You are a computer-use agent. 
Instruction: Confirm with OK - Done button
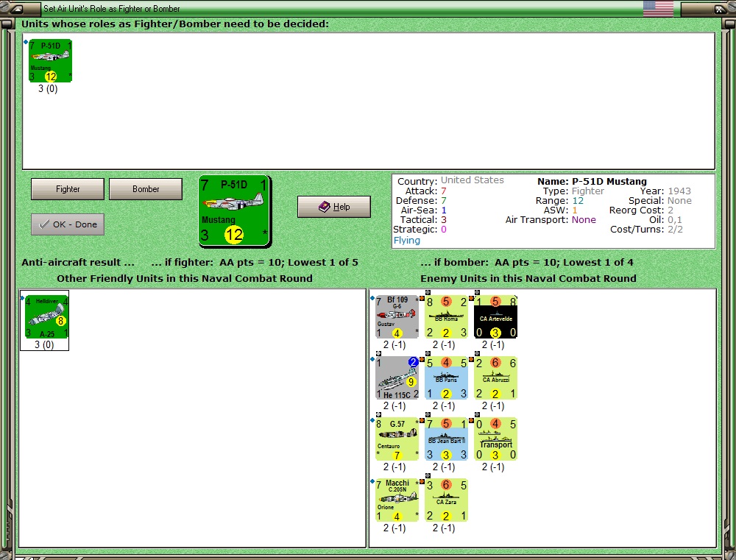(x=68, y=224)
